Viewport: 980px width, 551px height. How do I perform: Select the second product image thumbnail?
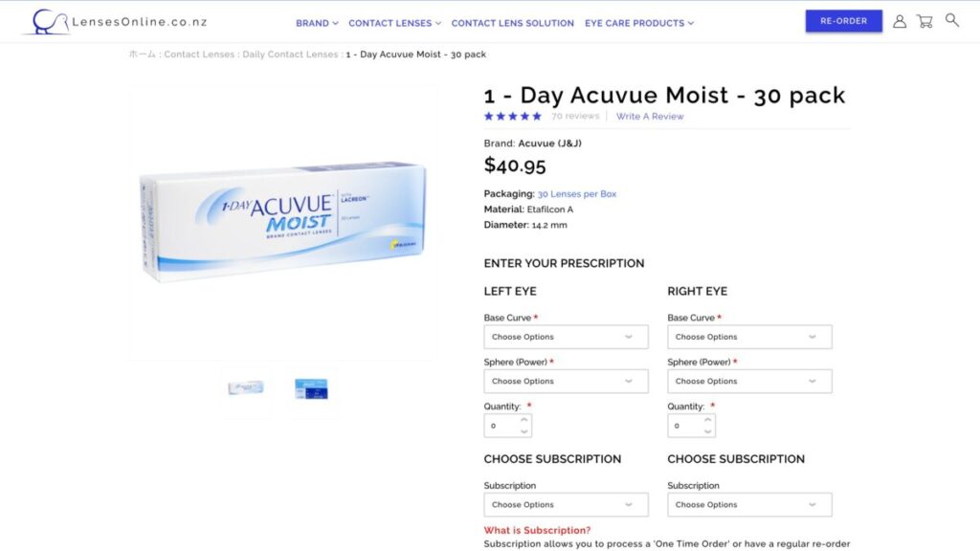click(x=311, y=389)
